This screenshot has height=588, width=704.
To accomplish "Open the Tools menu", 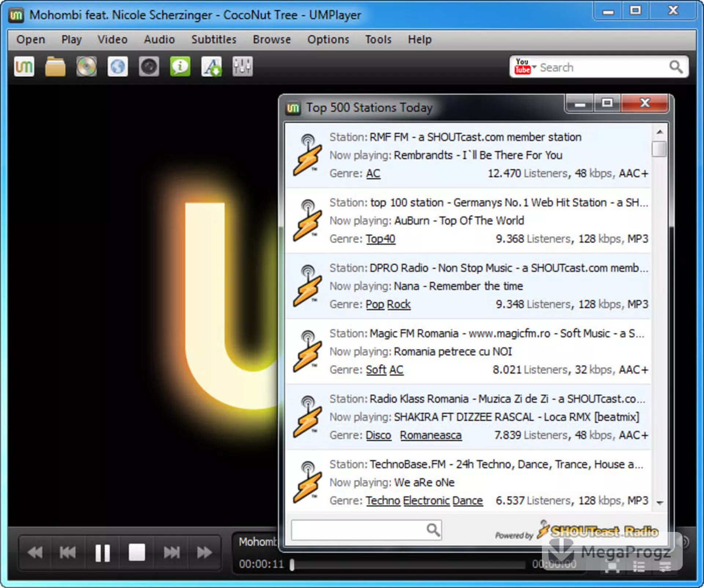I will (378, 40).
